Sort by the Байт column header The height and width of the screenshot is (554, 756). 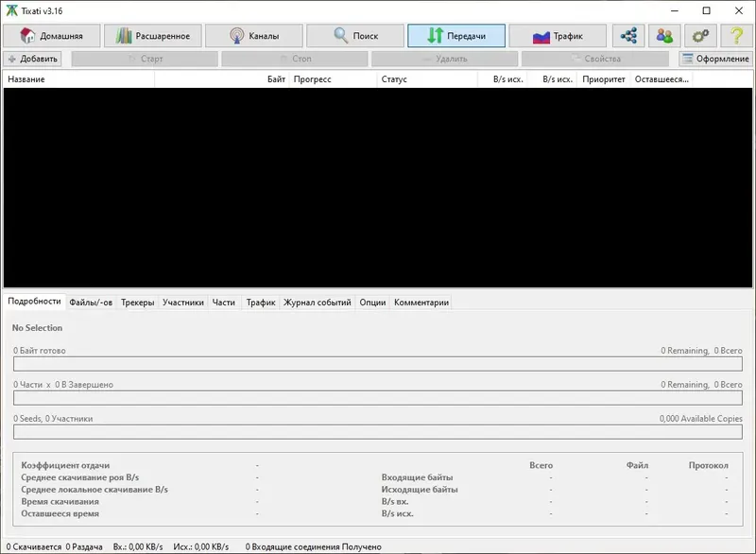222,79
